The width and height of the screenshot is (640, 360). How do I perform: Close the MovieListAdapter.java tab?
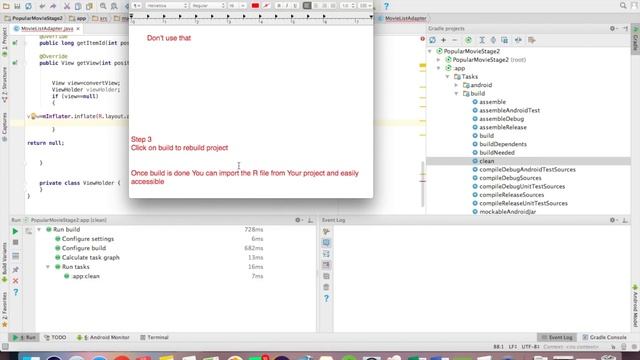(78, 29)
